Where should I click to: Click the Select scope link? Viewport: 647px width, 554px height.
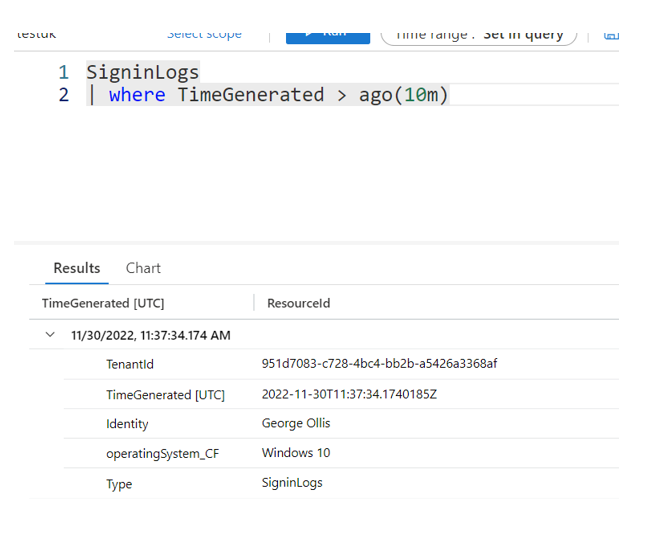click(x=204, y=34)
